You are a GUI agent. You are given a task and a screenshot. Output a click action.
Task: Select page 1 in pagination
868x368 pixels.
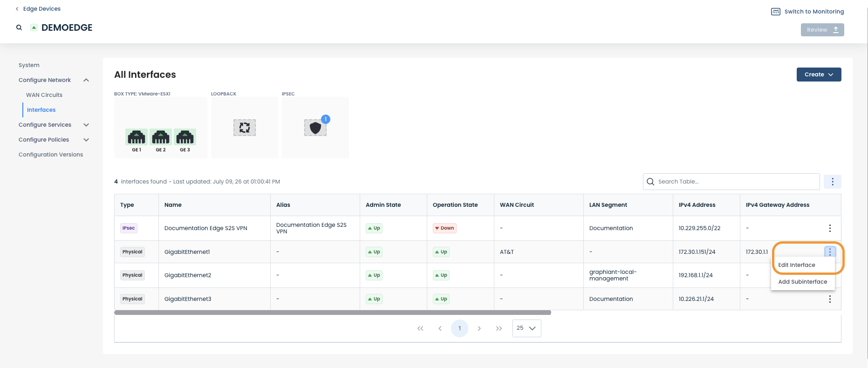pos(459,328)
